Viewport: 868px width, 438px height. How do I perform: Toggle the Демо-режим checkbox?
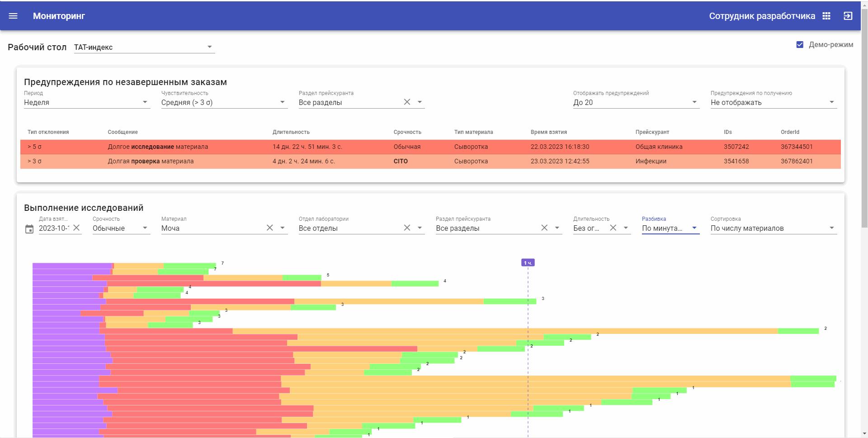click(800, 45)
